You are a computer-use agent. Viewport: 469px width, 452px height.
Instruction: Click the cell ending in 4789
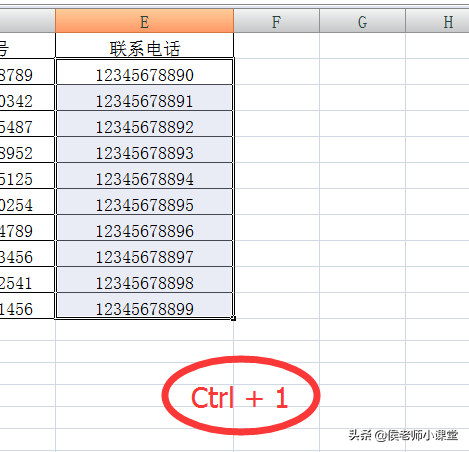(27, 228)
